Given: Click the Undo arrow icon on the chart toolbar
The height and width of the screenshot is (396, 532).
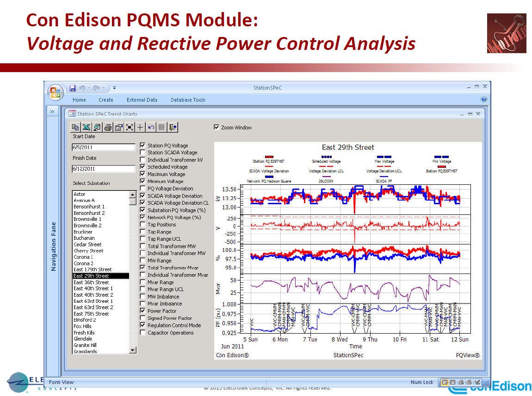Looking at the screenshot, I should (151, 127).
